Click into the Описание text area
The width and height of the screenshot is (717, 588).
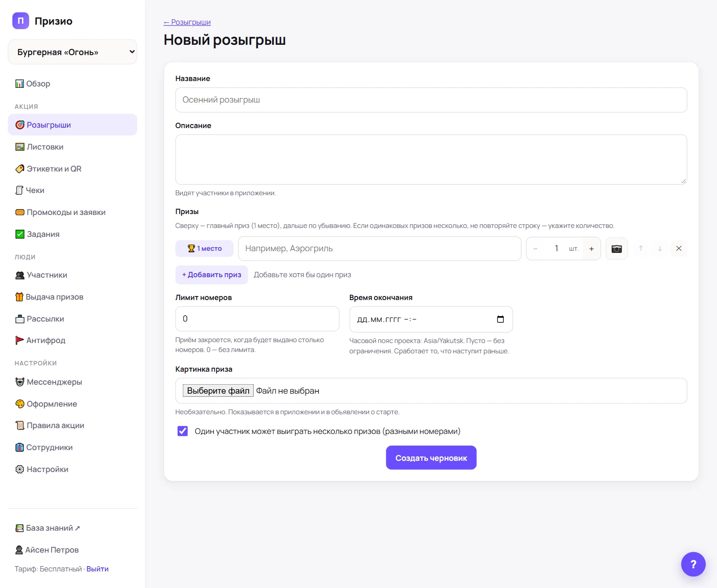(x=431, y=159)
